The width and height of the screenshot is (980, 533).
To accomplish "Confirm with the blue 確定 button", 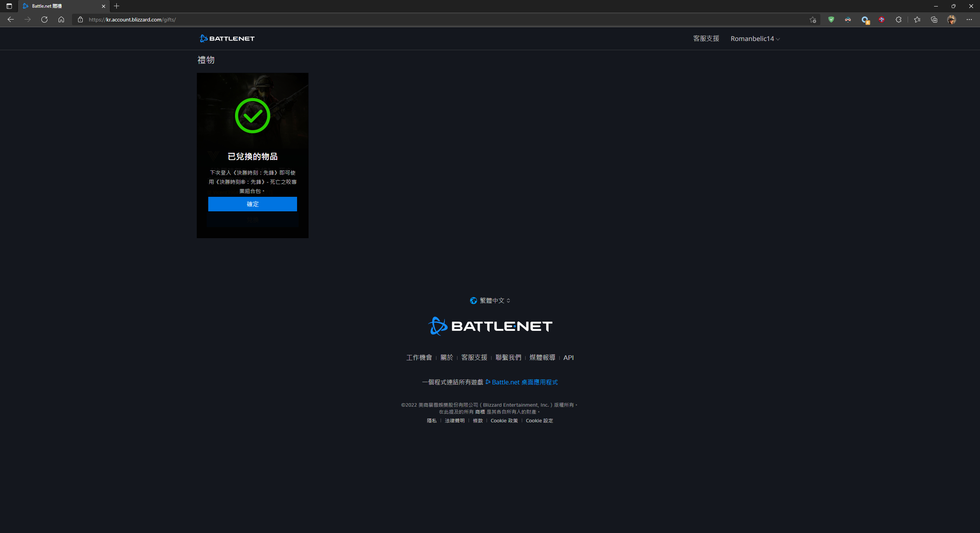I will (252, 204).
